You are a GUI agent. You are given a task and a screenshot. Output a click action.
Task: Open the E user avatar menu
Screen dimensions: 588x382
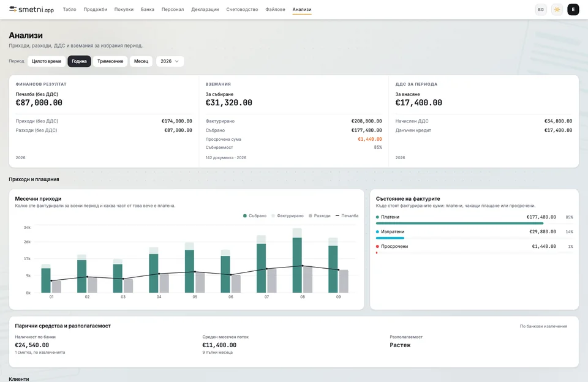coord(573,10)
